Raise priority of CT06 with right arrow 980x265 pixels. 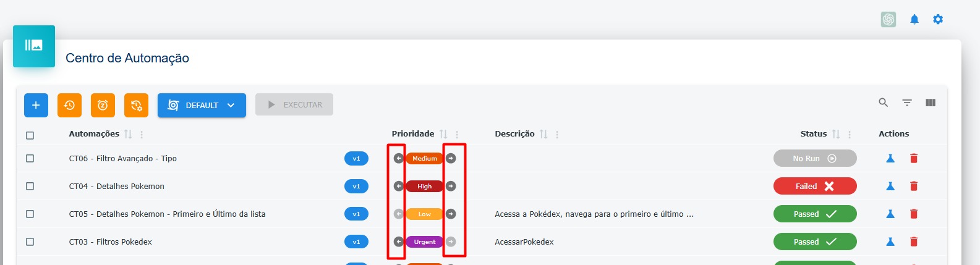(451, 158)
